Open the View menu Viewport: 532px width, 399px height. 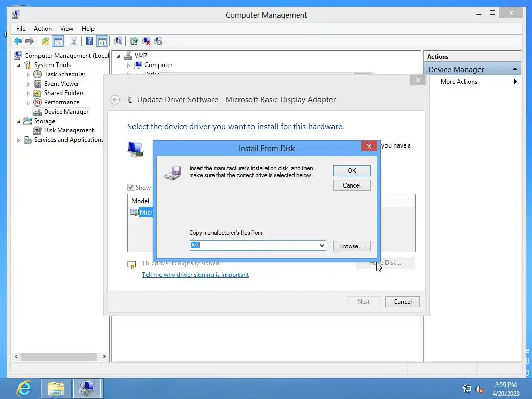coord(66,29)
